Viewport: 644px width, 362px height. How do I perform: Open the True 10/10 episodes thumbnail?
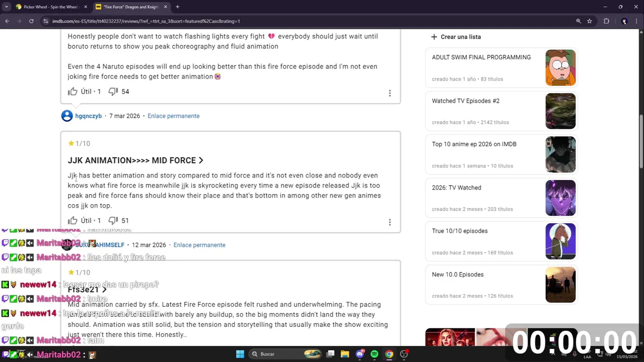pos(560,241)
